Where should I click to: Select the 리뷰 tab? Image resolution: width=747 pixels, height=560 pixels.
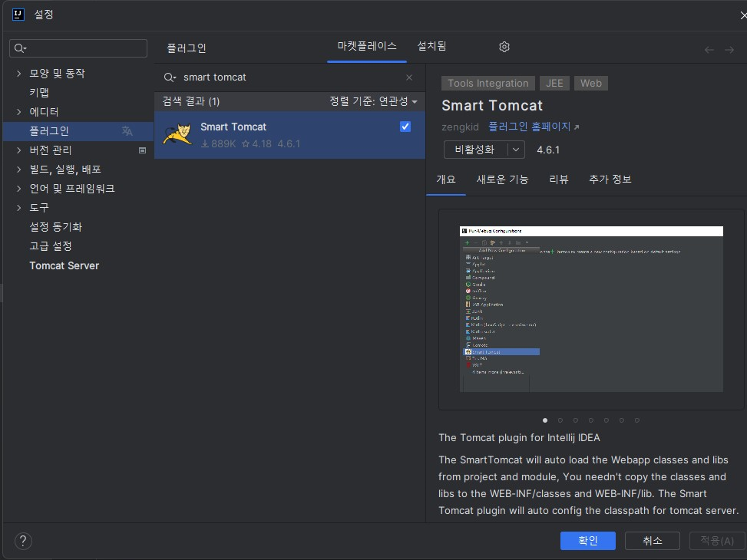(559, 179)
